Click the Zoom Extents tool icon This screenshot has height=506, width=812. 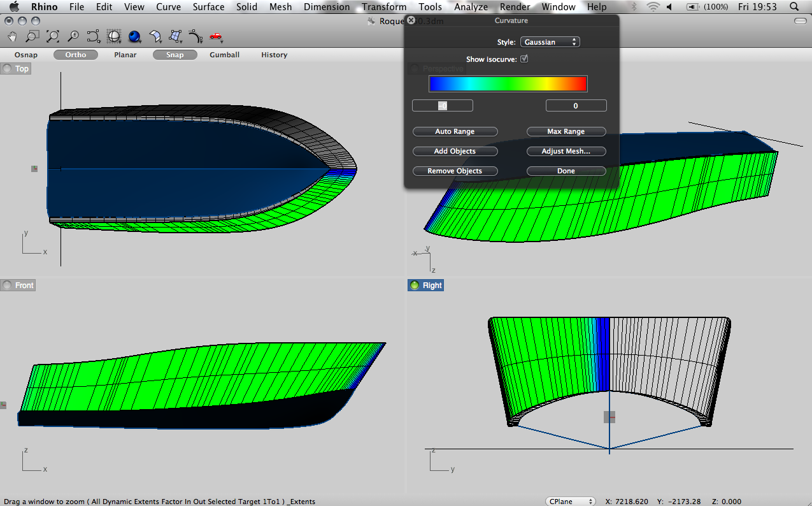53,36
